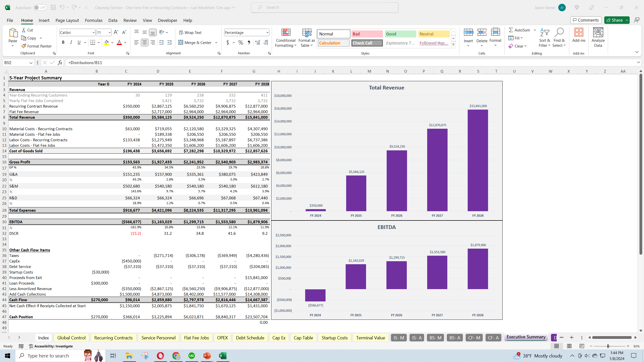Image resolution: width=644 pixels, height=362 pixels.
Task: Expand the cell styles gallery
Action: 453,44
